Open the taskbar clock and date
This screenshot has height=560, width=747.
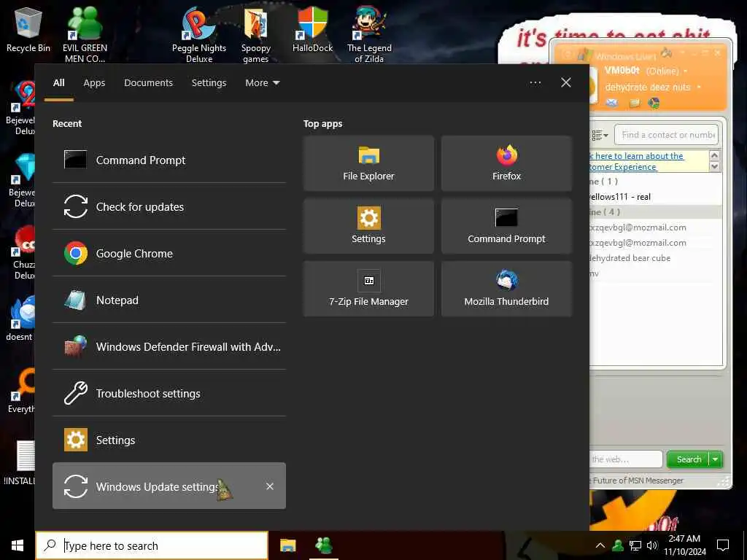pos(684,545)
